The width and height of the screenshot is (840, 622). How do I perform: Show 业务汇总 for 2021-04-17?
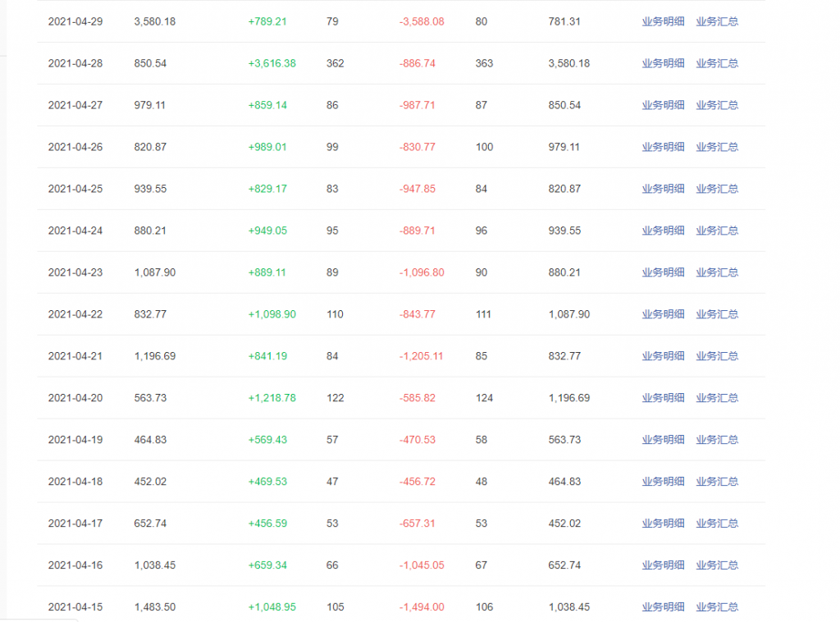717,524
